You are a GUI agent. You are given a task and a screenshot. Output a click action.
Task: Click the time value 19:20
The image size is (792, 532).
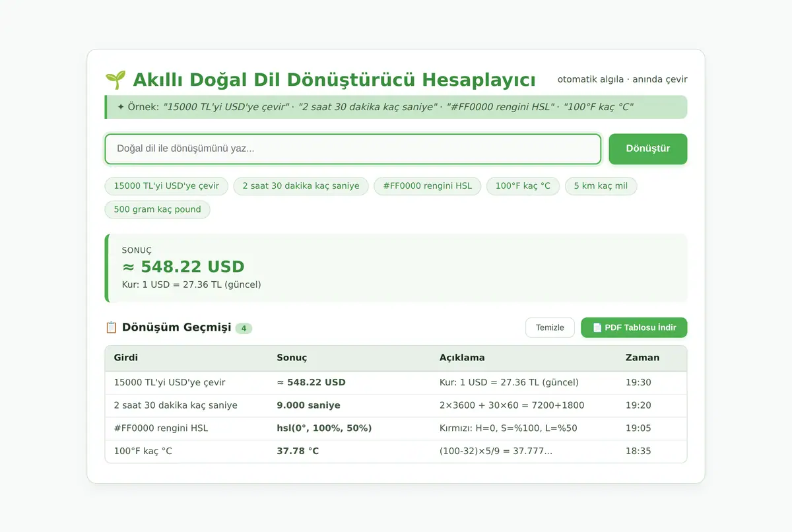[x=638, y=405]
